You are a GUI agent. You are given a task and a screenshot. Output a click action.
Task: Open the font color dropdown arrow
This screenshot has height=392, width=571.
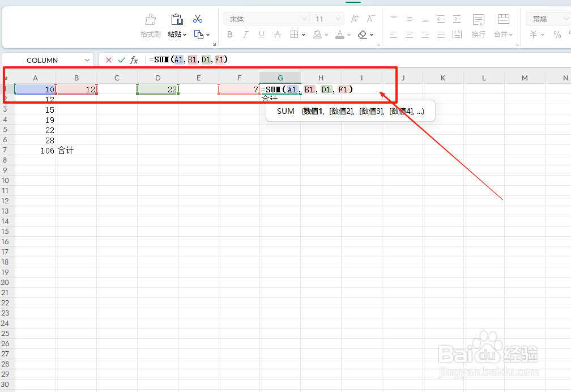(349, 35)
